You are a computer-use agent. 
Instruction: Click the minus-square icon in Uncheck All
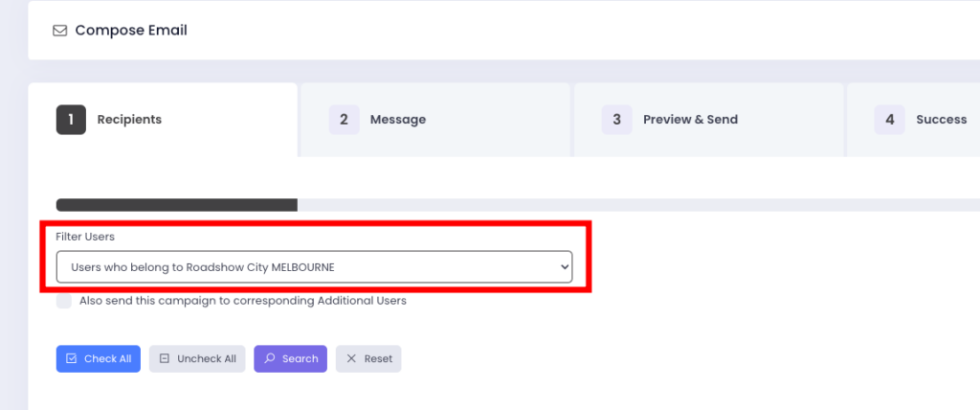pyautogui.click(x=165, y=359)
